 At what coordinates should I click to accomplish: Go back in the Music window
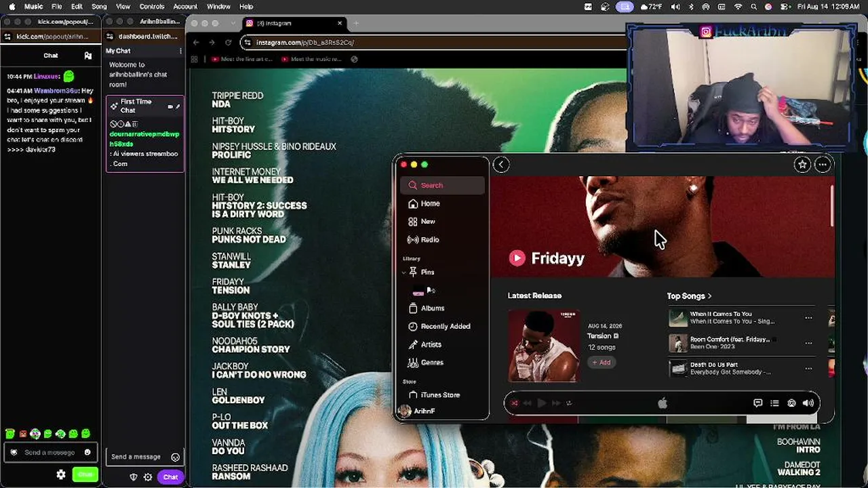[501, 165]
